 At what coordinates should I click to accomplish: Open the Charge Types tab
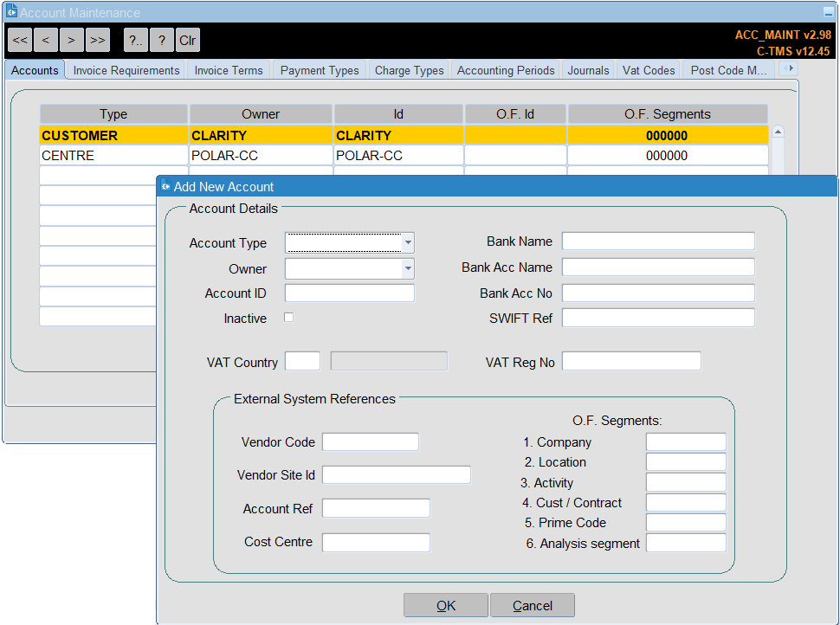[x=410, y=70]
